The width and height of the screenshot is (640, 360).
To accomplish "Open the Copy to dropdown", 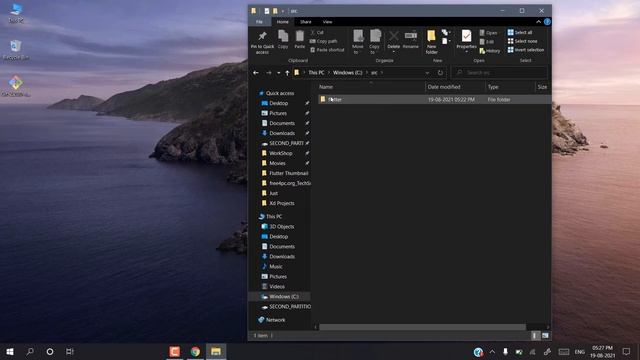I will [x=375, y=42].
